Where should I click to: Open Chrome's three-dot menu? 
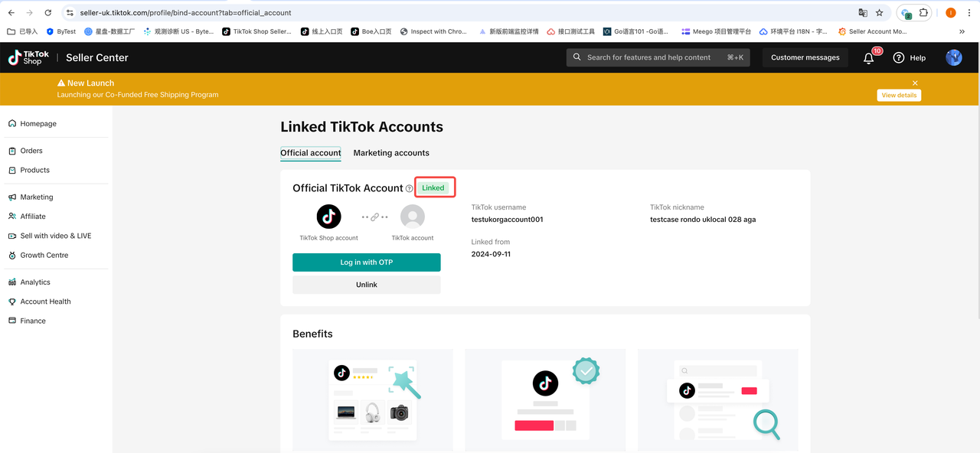pos(968,13)
